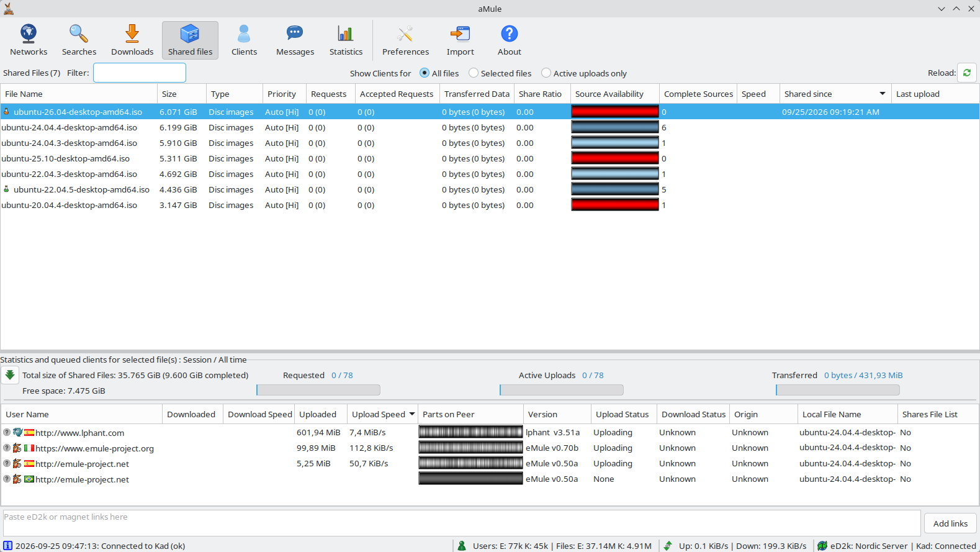Sort by the Shared since column
Screen dimensions: 980x552
(835, 94)
